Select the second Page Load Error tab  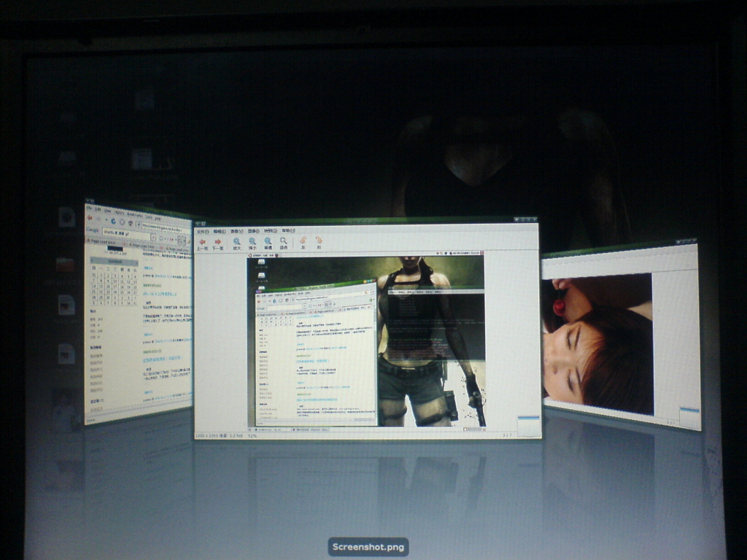coord(144,246)
